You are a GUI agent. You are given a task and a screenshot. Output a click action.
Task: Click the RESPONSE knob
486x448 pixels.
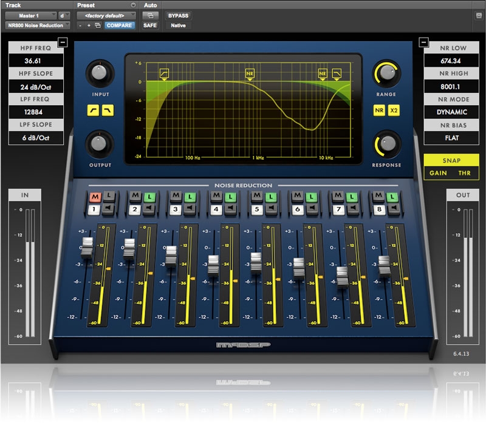[386, 144]
